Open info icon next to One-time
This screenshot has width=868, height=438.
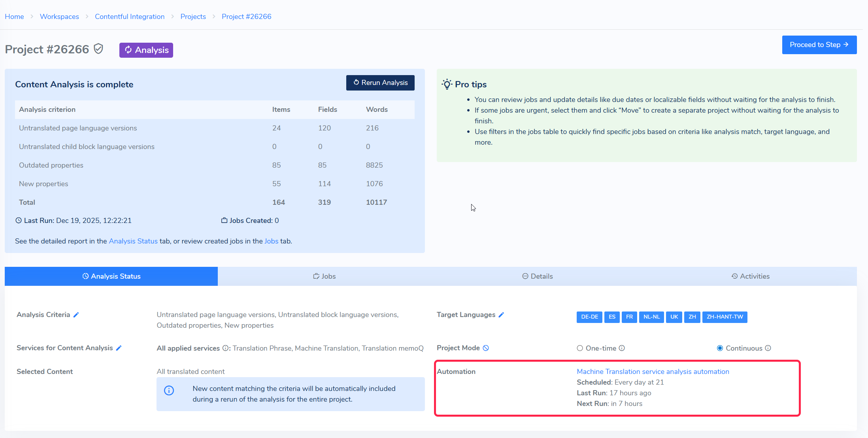tap(622, 348)
